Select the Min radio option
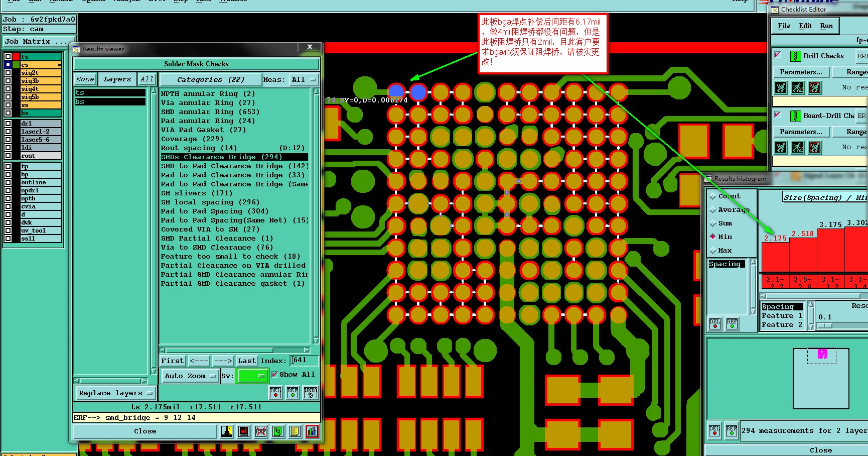 [712, 237]
